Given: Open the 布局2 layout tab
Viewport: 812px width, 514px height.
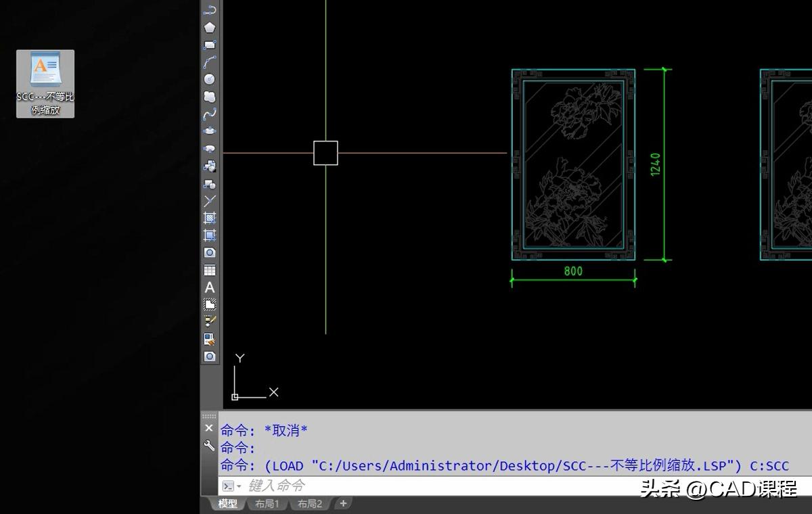Looking at the screenshot, I should [310, 504].
